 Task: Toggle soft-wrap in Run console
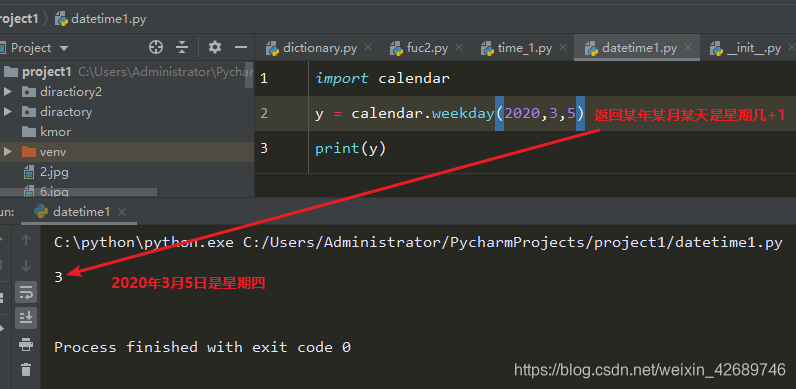click(26, 292)
